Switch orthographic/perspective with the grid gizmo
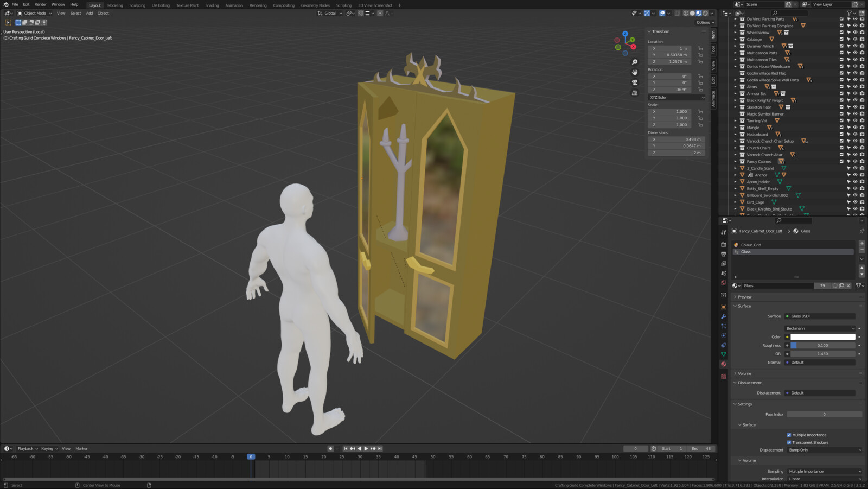Image resolution: width=868 pixels, height=489 pixels. click(x=635, y=93)
